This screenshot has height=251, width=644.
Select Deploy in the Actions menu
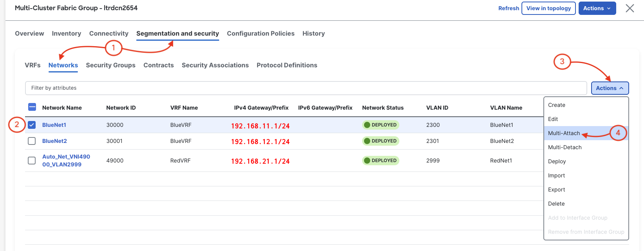click(557, 161)
